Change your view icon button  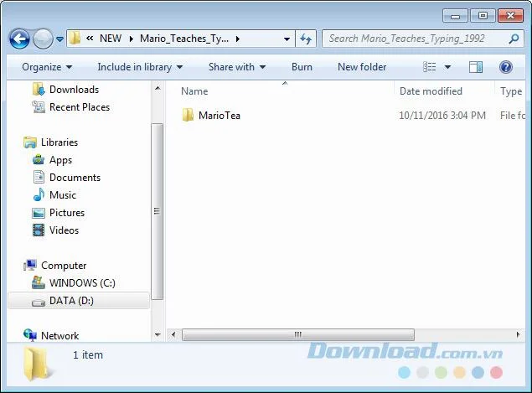click(430, 67)
